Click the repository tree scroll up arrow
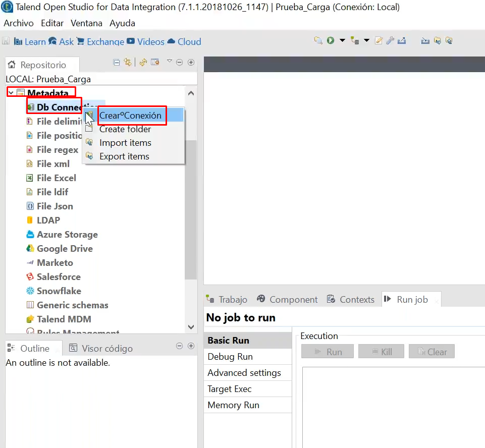The height and width of the screenshot is (448, 485). 191,93
